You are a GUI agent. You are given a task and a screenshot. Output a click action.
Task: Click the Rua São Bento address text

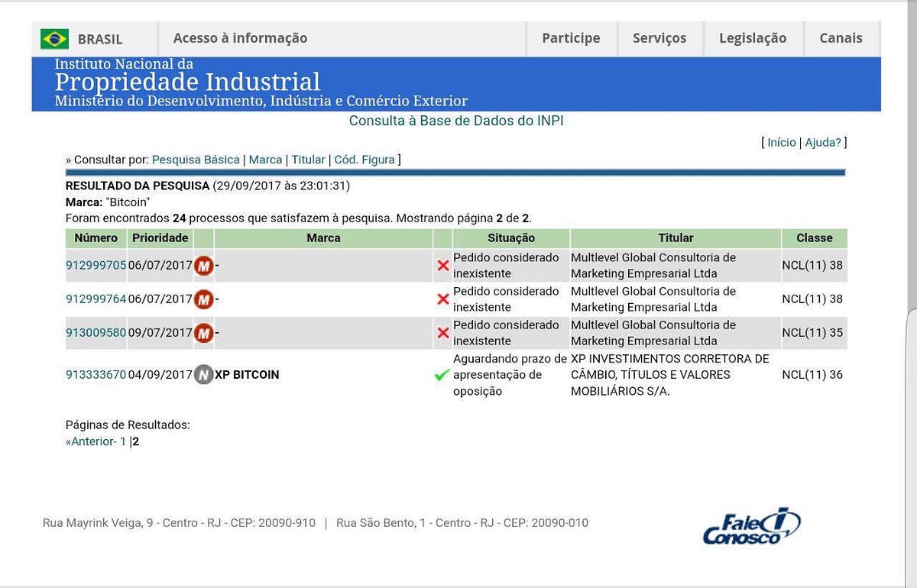coord(462,523)
